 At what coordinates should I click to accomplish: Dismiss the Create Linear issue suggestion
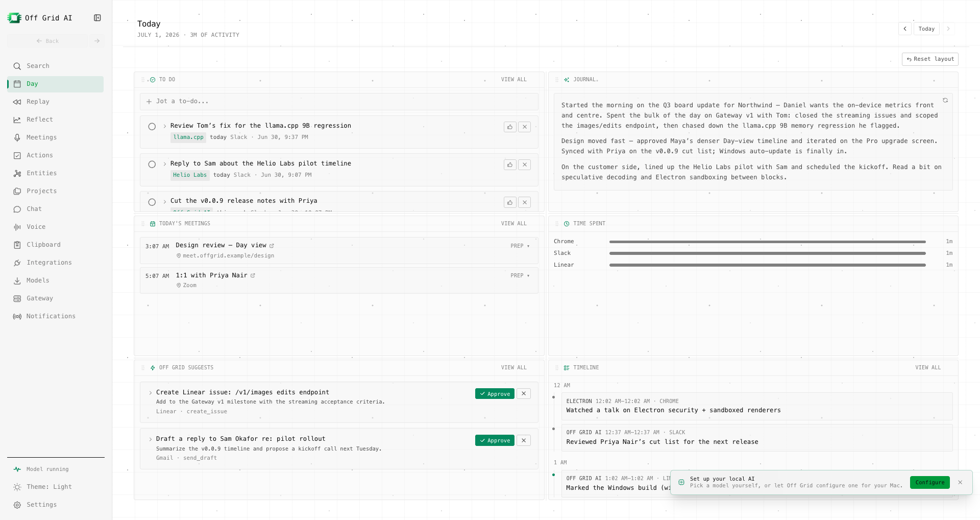[x=524, y=394]
